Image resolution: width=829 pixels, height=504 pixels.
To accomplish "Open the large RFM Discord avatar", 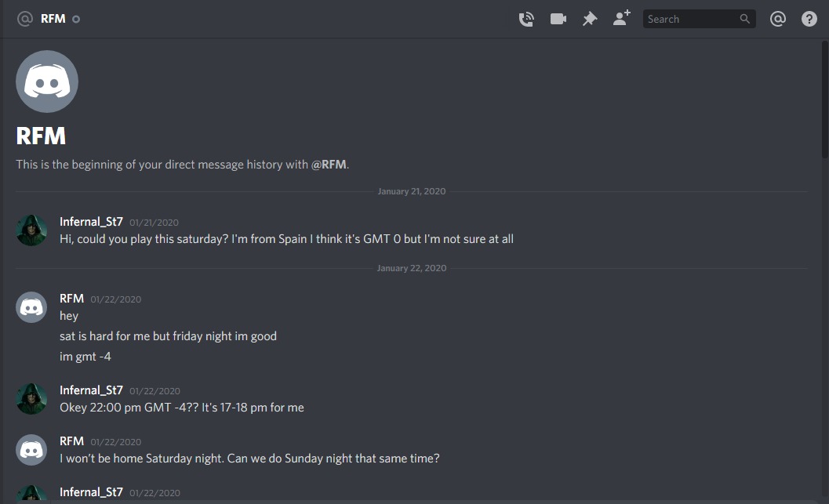I will pyautogui.click(x=47, y=82).
